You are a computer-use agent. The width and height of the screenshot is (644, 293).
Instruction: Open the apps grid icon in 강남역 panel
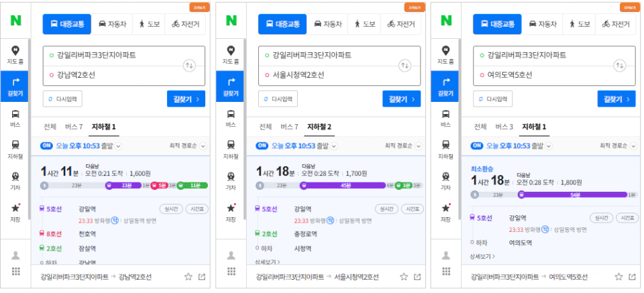pyautogui.click(x=15, y=272)
